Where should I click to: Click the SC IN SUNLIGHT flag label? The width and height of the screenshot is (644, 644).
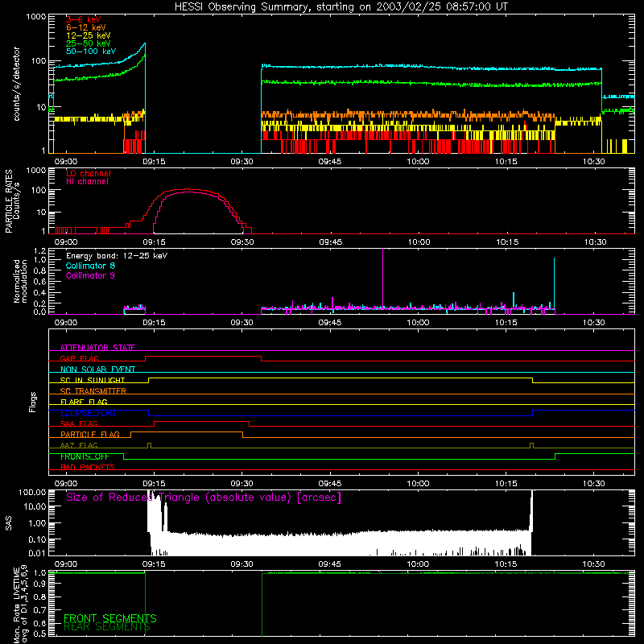93,380
